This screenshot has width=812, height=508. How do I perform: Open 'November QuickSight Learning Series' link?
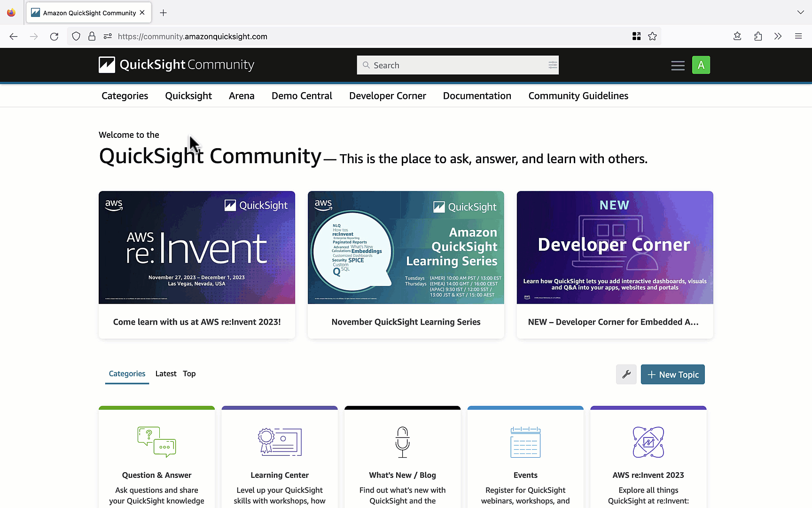(x=406, y=322)
